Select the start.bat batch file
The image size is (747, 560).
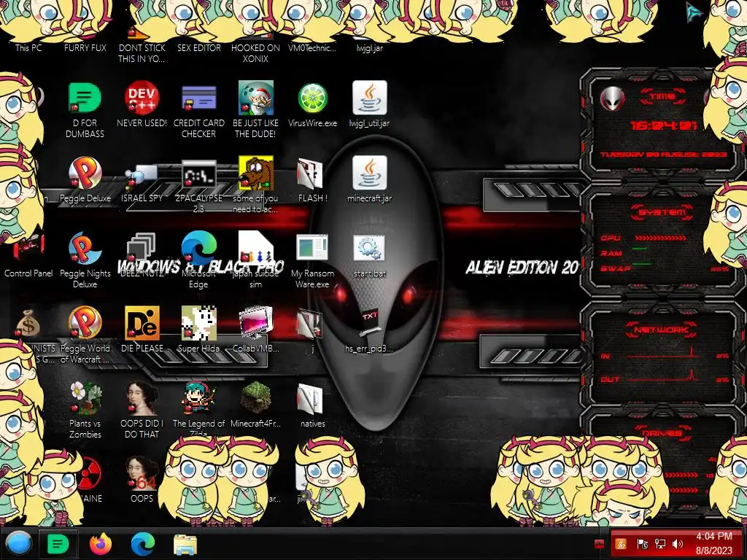click(x=370, y=249)
